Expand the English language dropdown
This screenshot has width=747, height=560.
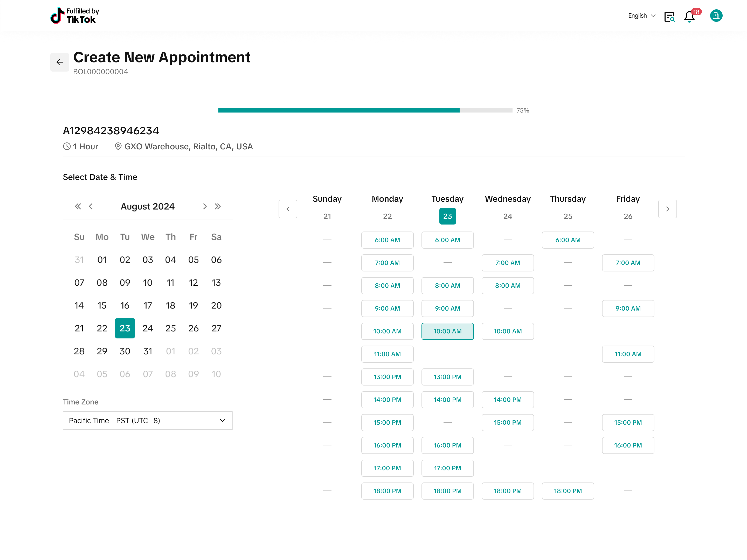pos(641,16)
